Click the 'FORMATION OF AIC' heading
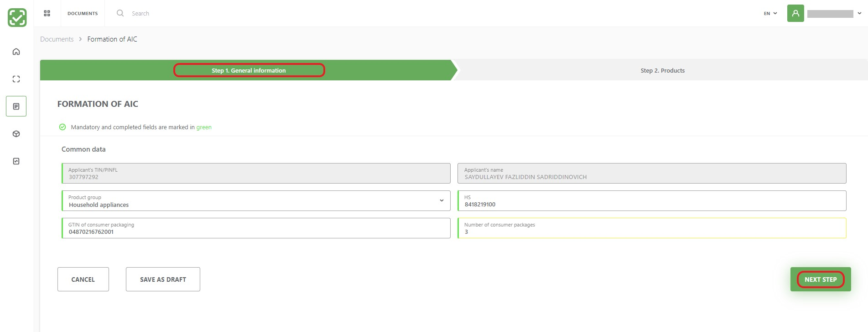Image resolution: width=868 pixels, height=332 pixels. (x=98, y=104)
